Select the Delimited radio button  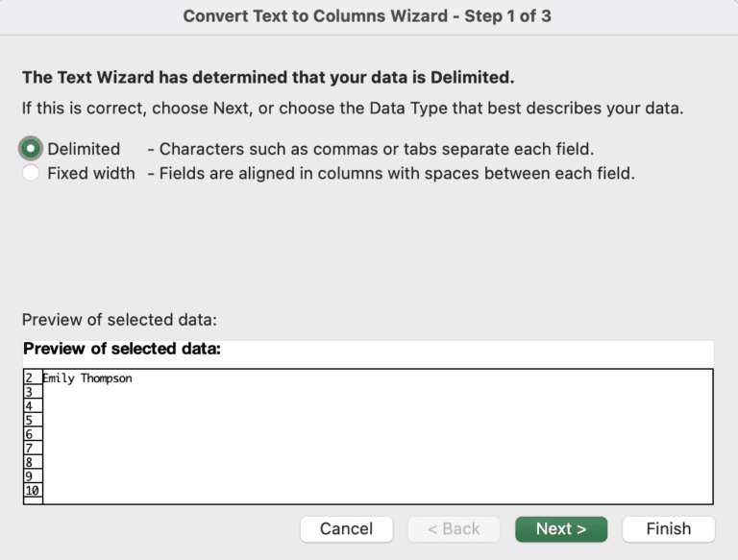tap(33, 149)
